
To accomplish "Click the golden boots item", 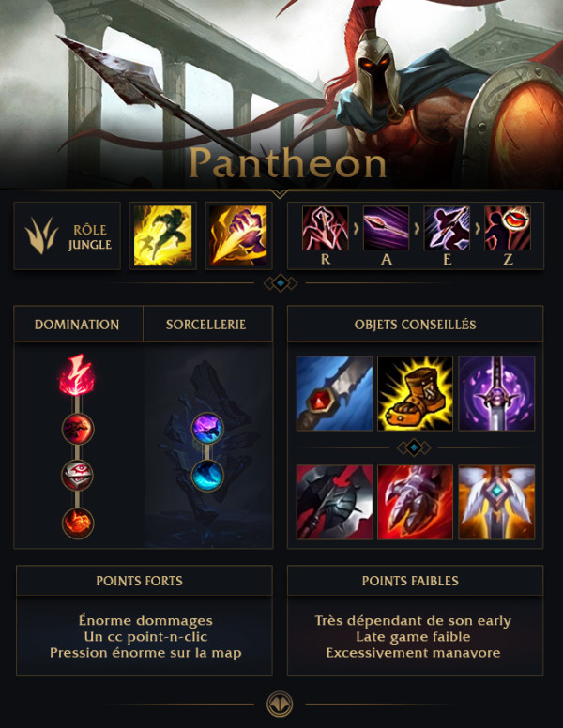I will (416, 393).
